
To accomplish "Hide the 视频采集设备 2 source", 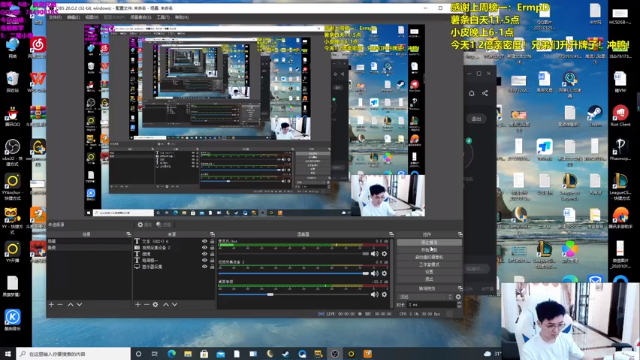I will coord(204,247).
